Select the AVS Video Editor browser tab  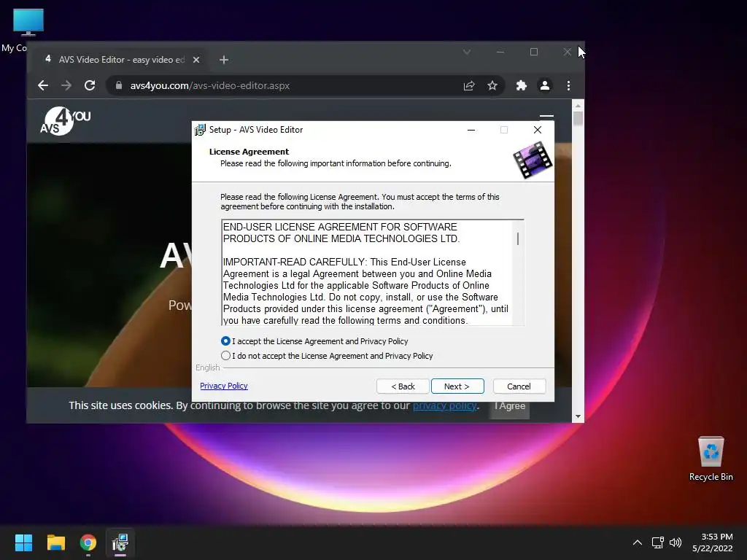point(121,60)
